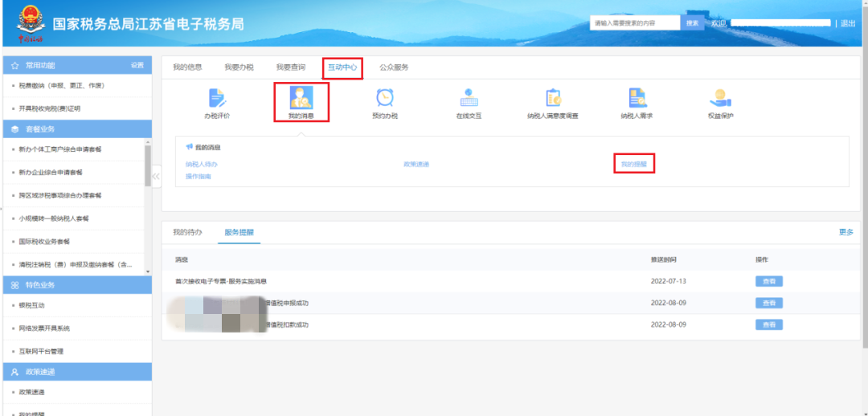Open the 纳税人需求 icon

coord(637,98)
